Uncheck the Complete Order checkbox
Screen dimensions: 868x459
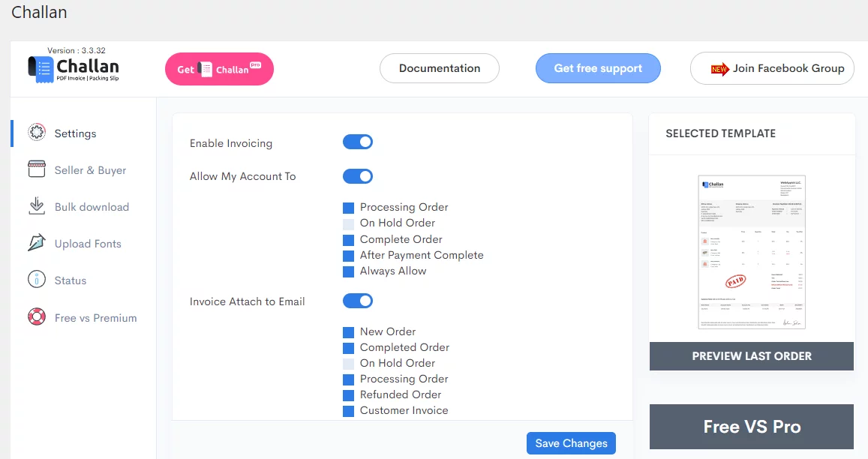[348, 240]
